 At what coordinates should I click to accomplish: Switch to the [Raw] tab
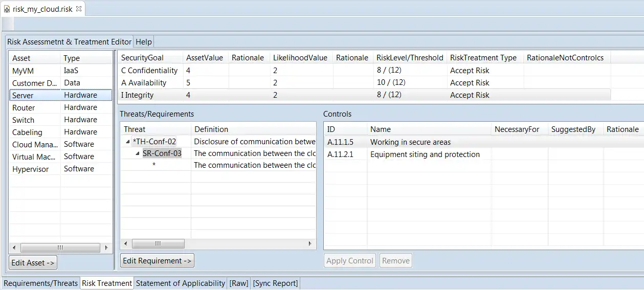click(x=239, y=283)
